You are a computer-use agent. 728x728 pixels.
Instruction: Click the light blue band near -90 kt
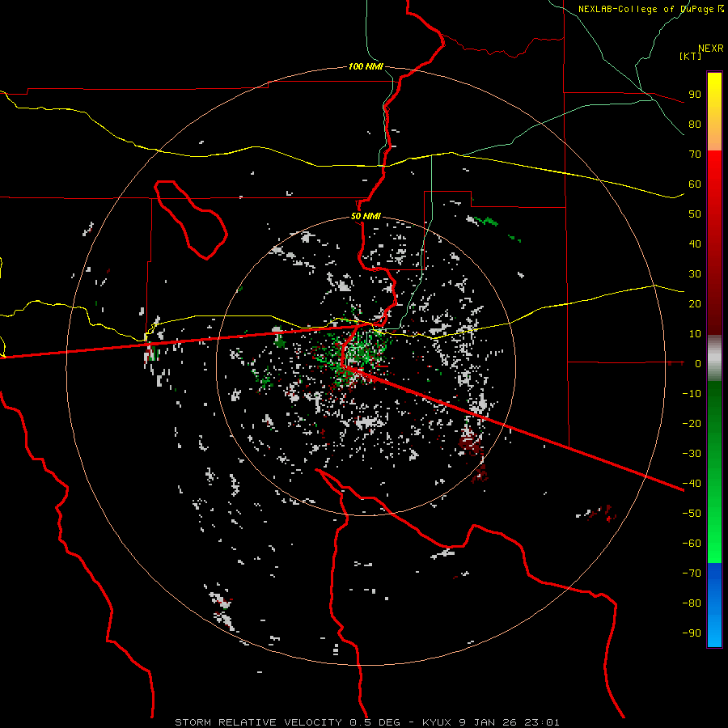[714, 633]
